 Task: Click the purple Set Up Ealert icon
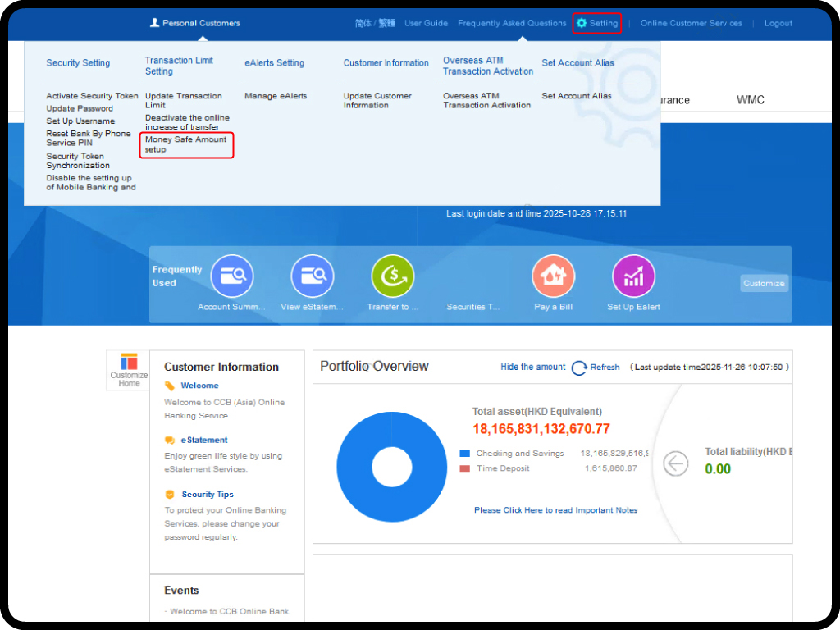[x=633, y=276]
